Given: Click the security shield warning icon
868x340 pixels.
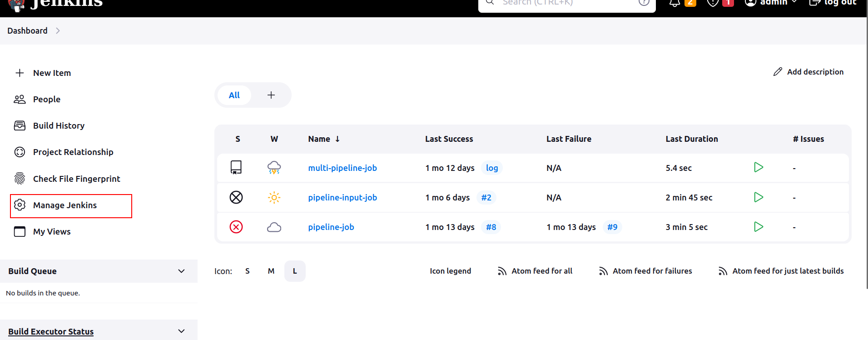Looking at the screenshot, I should [713, 2].
